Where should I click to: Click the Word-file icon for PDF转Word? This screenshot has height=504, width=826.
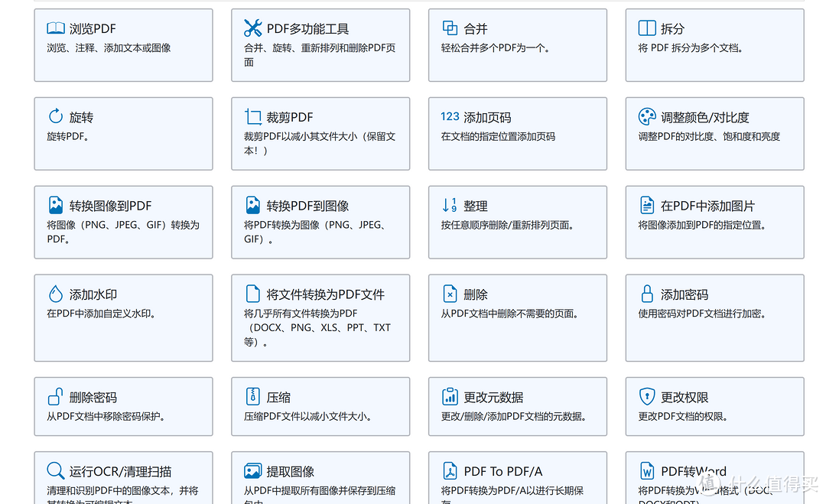647,470
